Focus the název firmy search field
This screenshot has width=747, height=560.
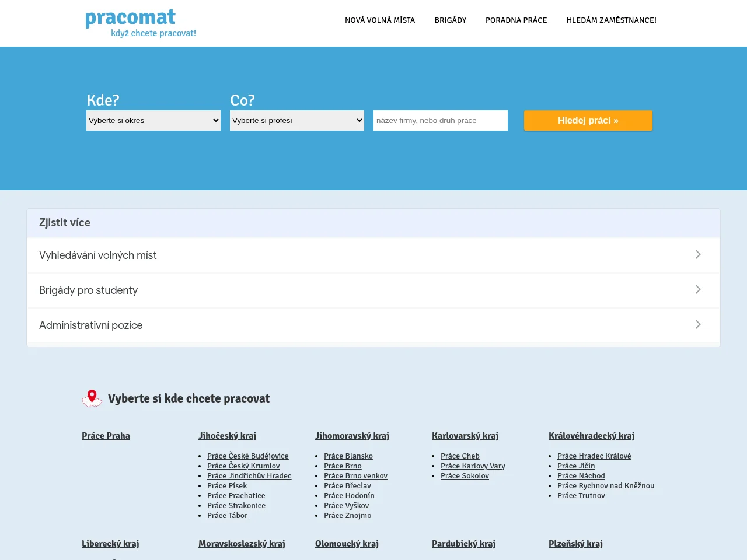[x=441, y=120]
